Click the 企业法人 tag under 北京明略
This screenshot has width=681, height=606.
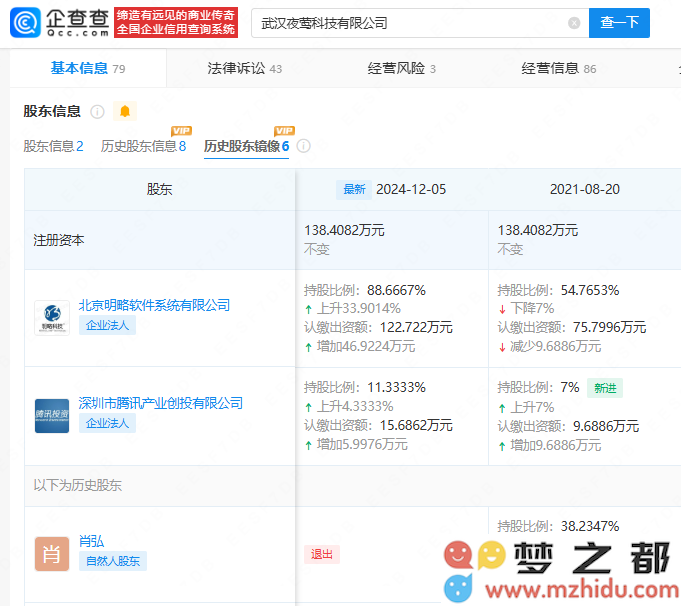[107, 325]
